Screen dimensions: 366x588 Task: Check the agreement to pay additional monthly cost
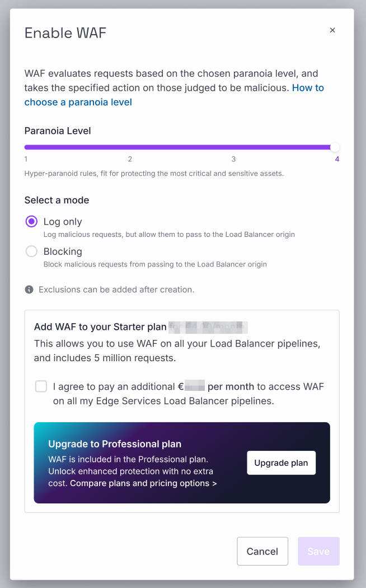click(x=41, y=386)
